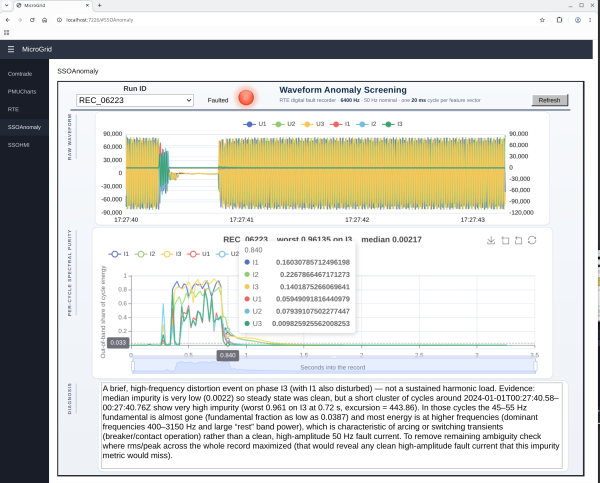
Task: Click the 0.033 y-axis pointer label
Action: 118,343
